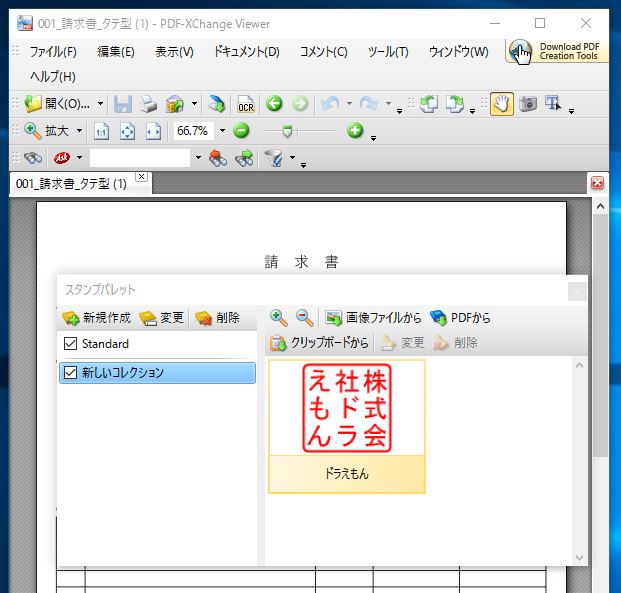Open the binoculars search pane icon
Screen dimensions: 621x593
[33, 158]
